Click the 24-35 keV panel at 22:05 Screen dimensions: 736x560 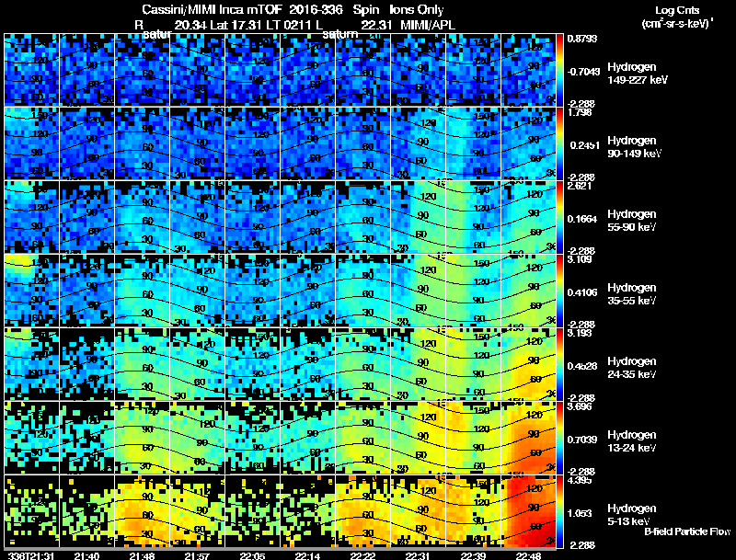click(x=252, y=364)
